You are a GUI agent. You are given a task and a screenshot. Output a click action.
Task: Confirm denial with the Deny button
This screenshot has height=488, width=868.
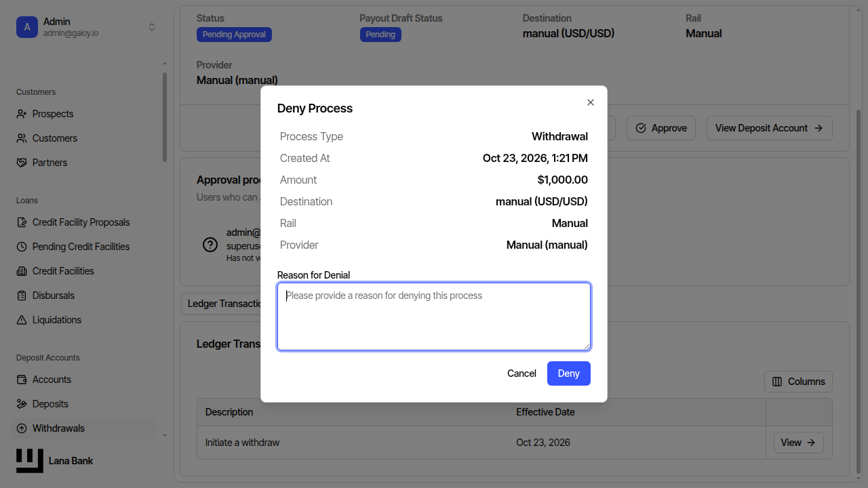[569, 373]
